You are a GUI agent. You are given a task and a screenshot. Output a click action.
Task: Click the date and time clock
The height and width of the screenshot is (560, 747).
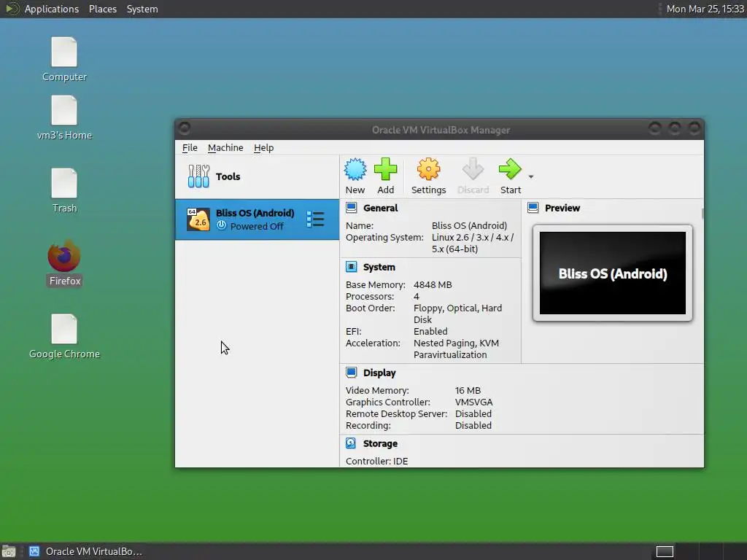pos(705,9)
